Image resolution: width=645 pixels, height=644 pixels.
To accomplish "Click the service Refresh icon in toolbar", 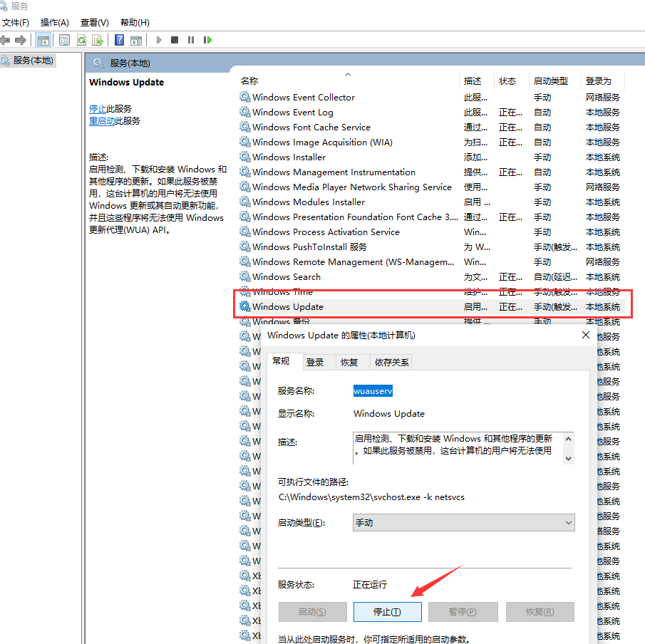I will [x=81, y=40].
